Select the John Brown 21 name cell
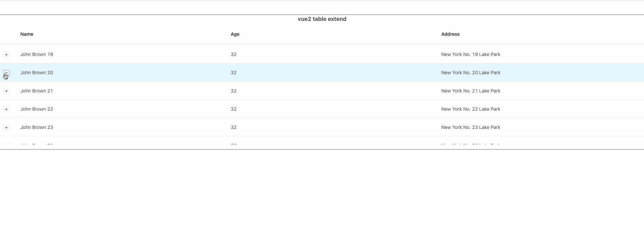 37,91
